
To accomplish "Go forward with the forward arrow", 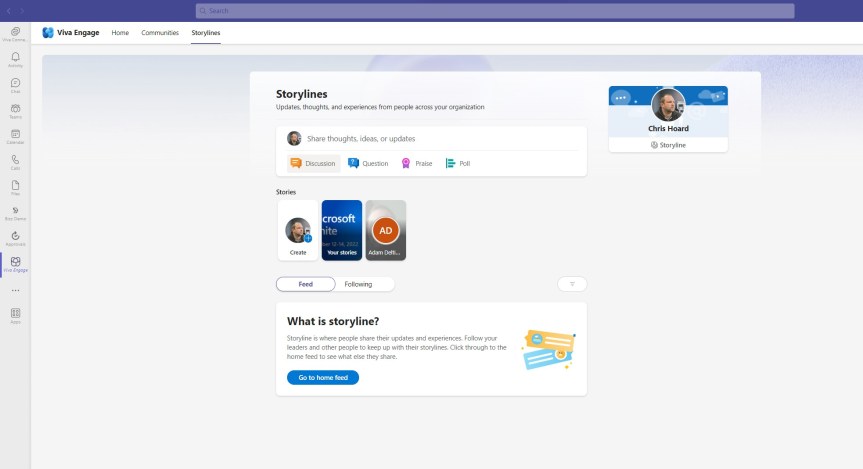I will tap(22, 10).
